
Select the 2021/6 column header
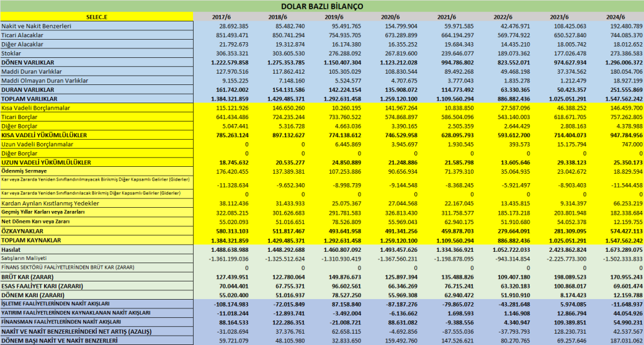tap(446, 17)
